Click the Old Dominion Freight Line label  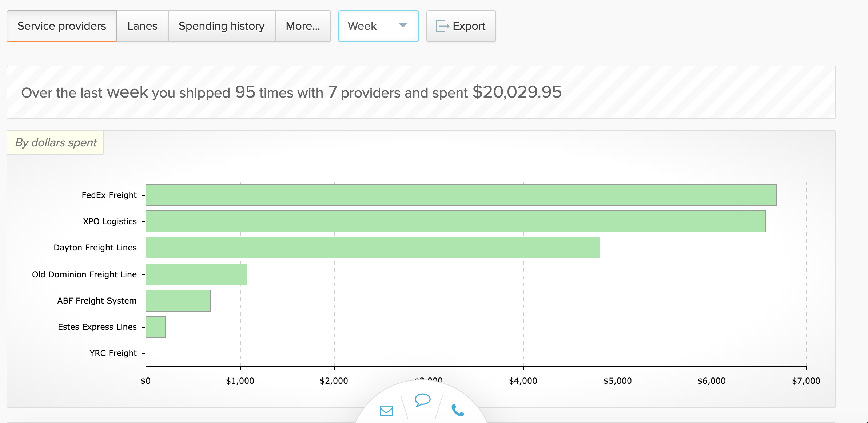[84, 274]
